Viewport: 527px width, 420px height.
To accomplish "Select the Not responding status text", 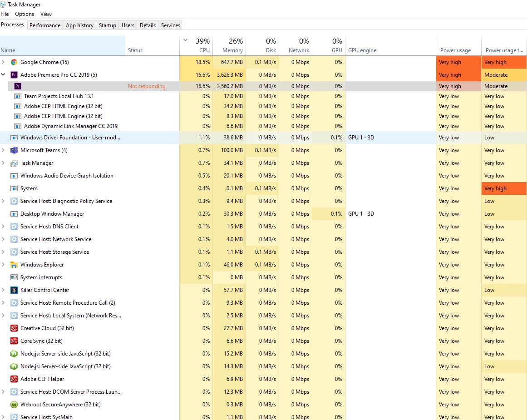I will (x=147, y=86).
